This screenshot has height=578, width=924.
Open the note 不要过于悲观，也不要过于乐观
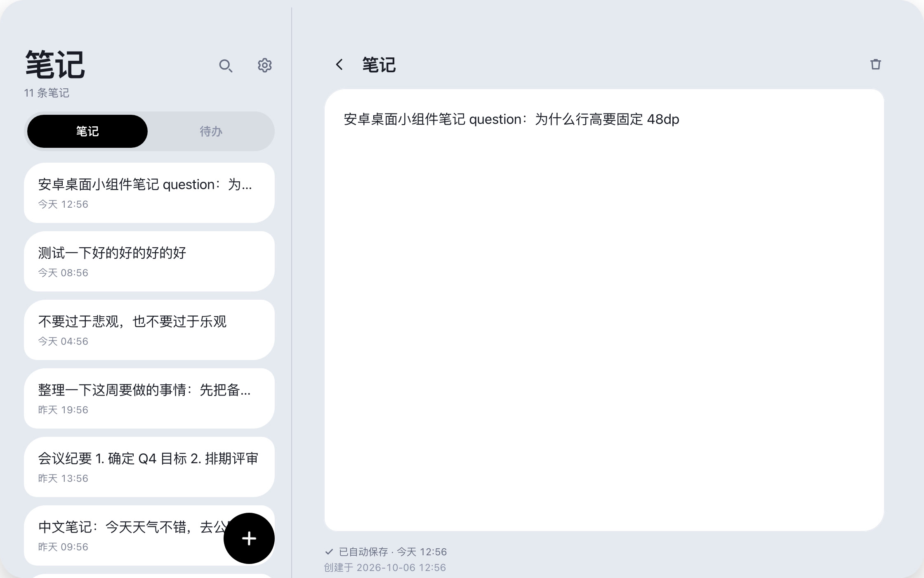tap(149, 330)
